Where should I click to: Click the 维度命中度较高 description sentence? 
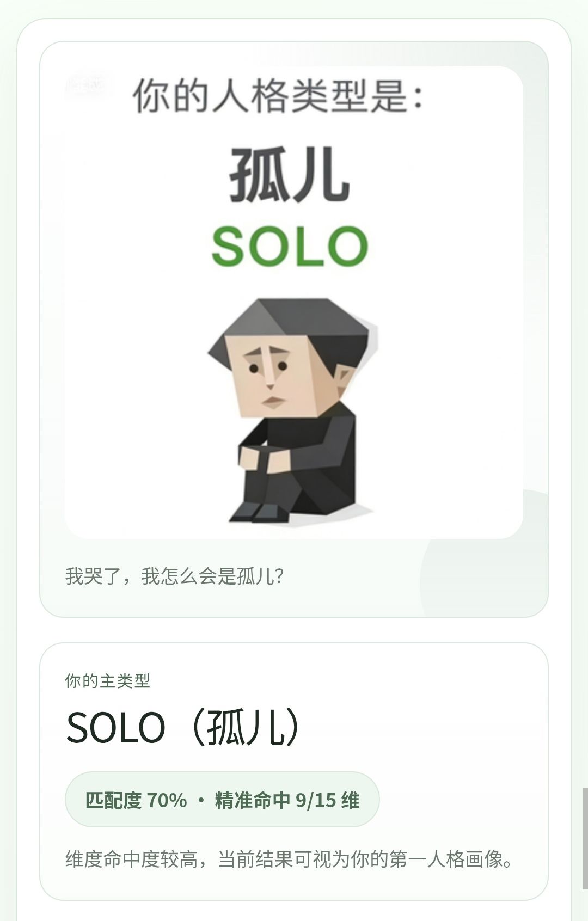click(x=289, y=859)
